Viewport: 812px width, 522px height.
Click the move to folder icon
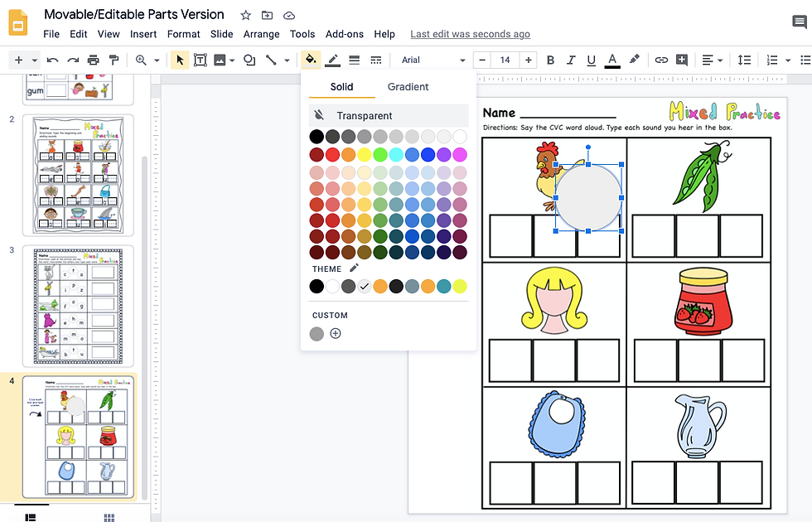(267, 16)
